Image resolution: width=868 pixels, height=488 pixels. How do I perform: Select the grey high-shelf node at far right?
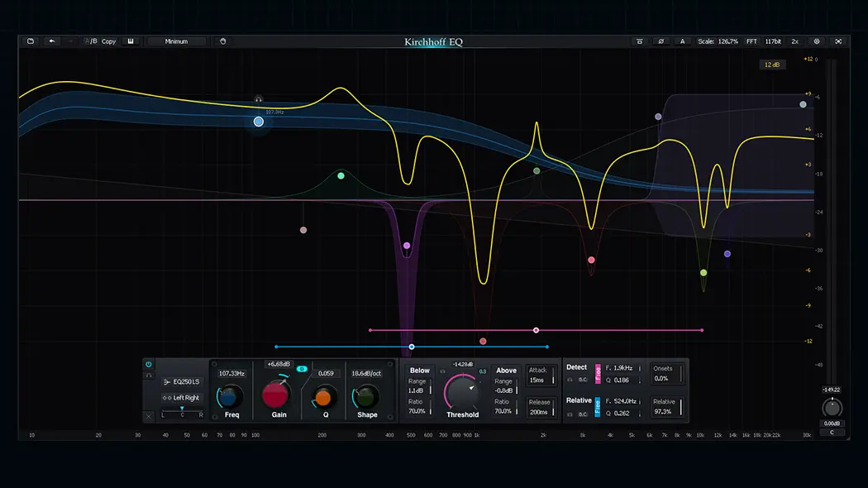click(803, 104)
